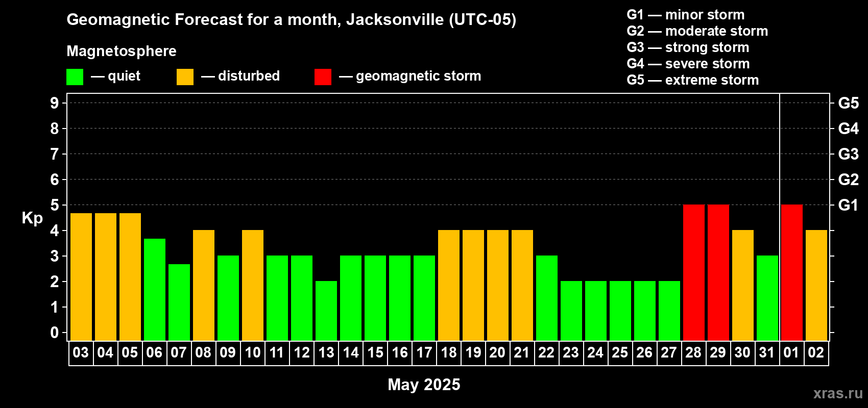
Task: Click the Magnetosphere heading
Action: [x=122, y=52]
